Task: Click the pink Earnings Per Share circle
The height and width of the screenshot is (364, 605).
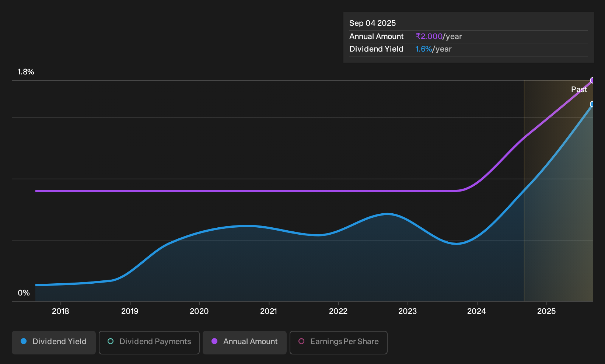Action: click(301, 342)
